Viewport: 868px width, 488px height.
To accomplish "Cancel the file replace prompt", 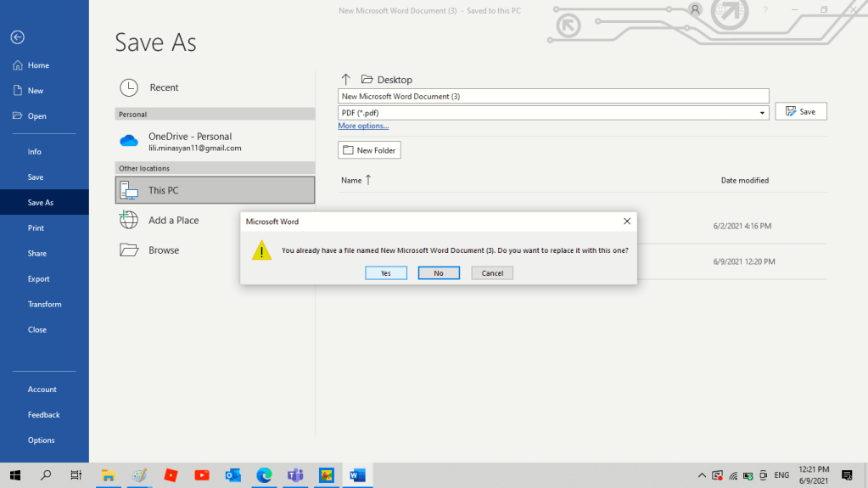I will coord(492,273).
